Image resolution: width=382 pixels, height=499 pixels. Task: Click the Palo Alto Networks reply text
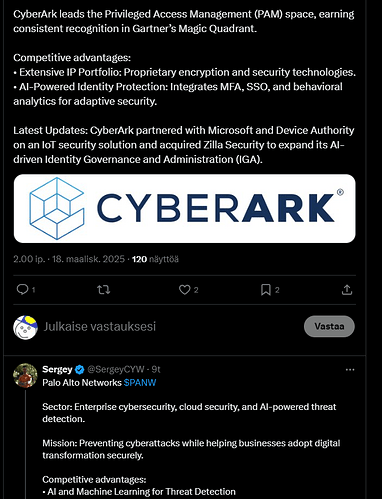tap(82, 382)
